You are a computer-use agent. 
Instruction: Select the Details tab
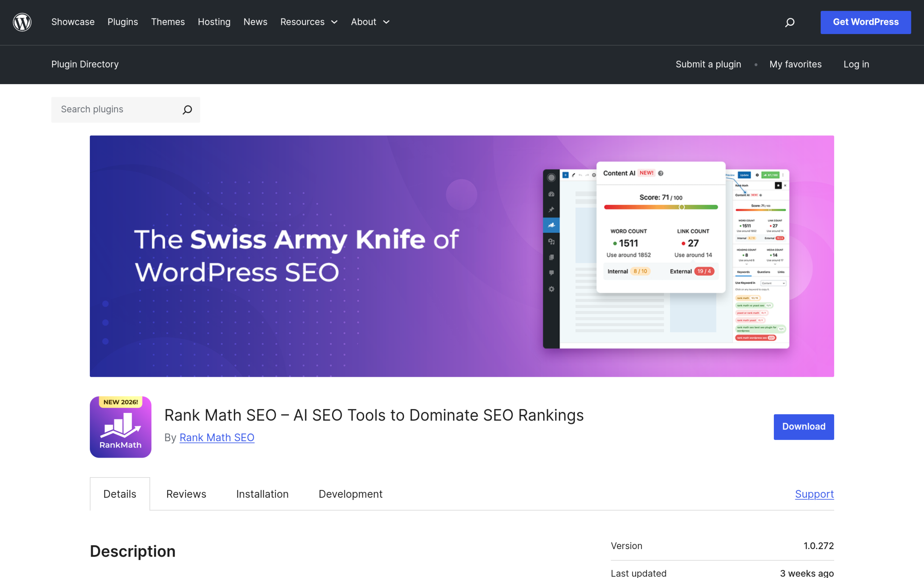pos(120,494)
